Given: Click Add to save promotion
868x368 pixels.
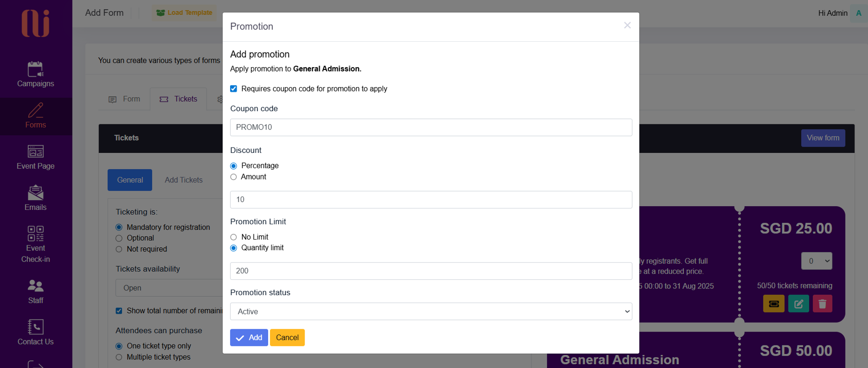Looking at the screenshot, I should (249, 338).
